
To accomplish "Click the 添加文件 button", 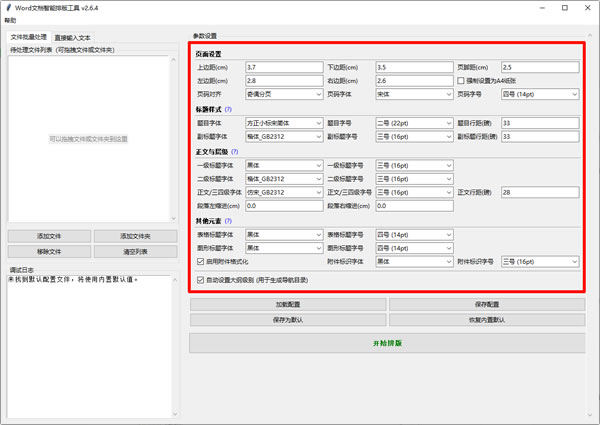I will 49,237.
